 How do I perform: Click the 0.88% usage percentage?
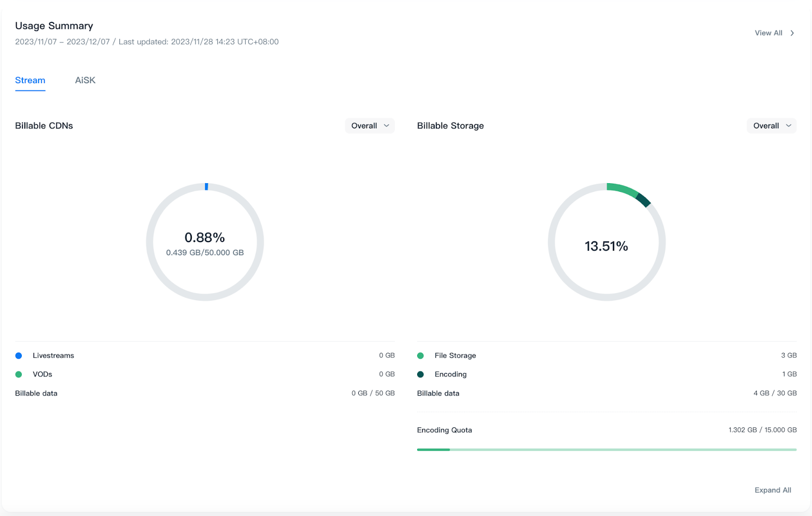[x=205, y=237]
